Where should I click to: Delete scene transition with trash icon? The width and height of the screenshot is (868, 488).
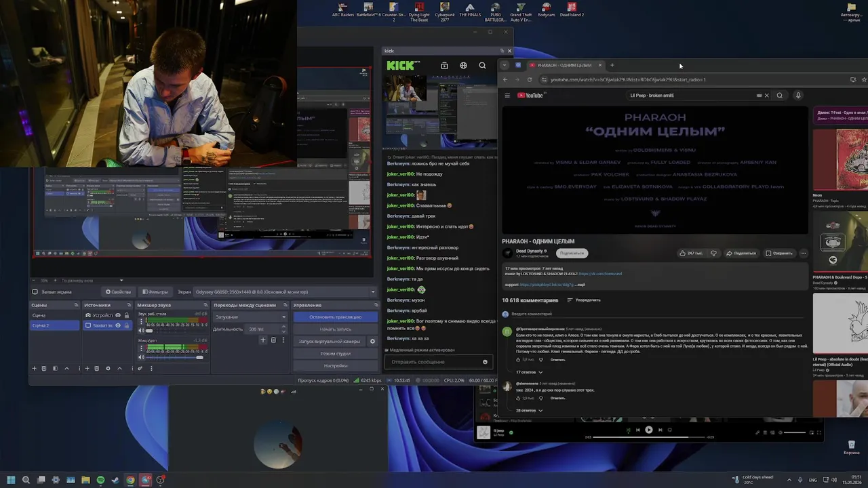coord(273,340)
